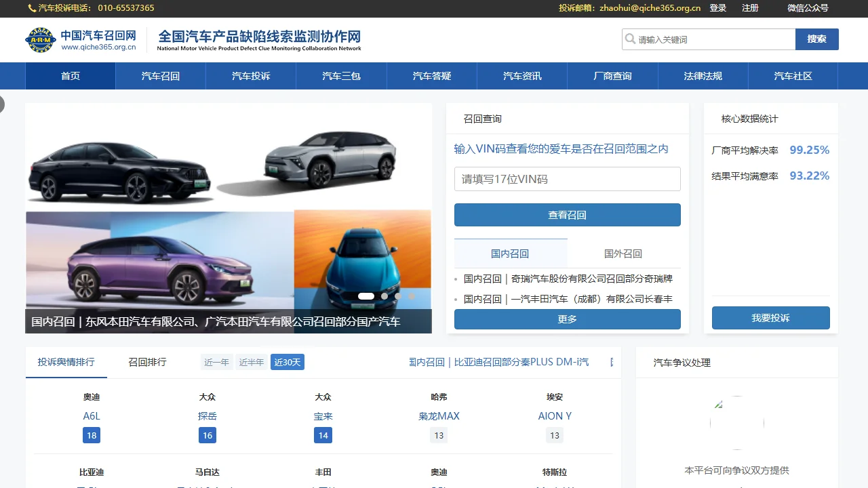
Task: Click the search magnifying glass icon
Action: pyautogui.click(x=631, y=39)
